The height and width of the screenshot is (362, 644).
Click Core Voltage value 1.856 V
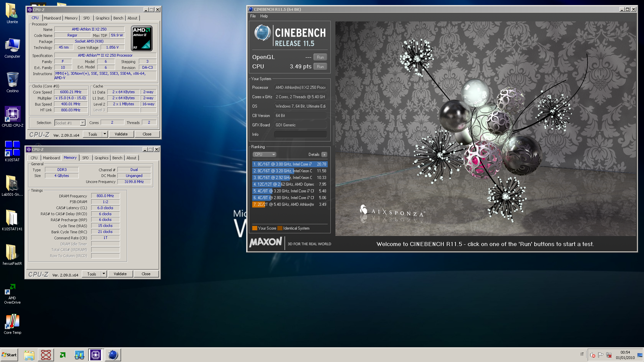[x=112, y=48]
